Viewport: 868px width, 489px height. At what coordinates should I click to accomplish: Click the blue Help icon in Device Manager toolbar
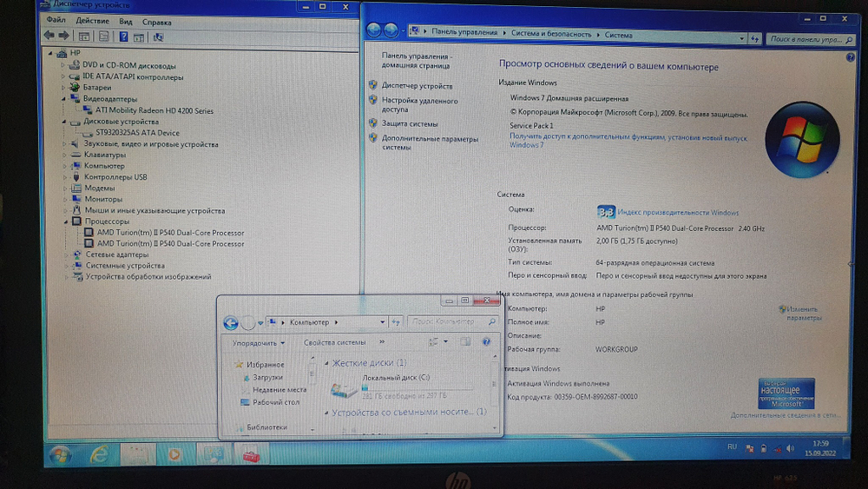(x=123, y=36)
